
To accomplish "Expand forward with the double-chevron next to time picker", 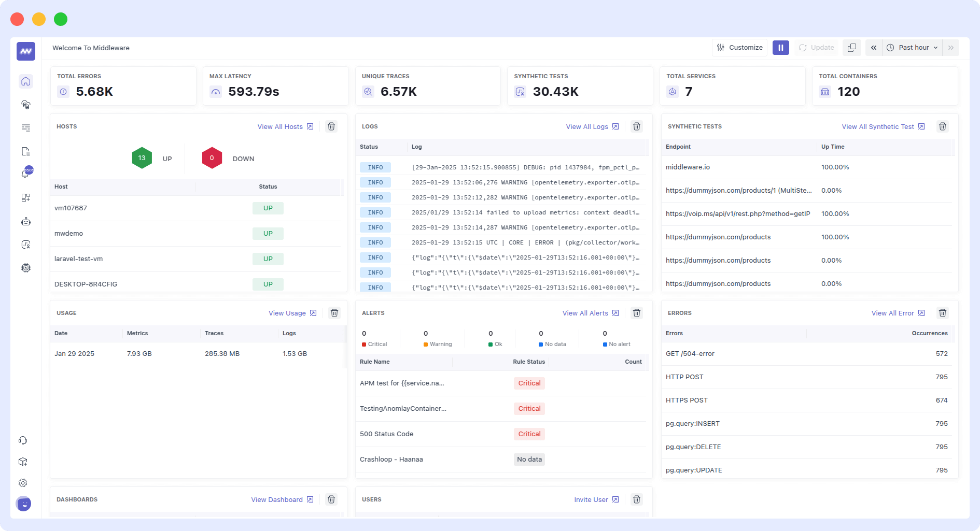I will tap(951, 47).
